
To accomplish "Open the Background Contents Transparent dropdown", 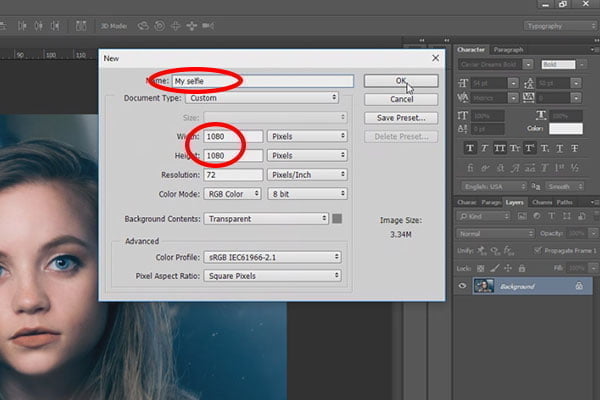I will pos(266,219).
